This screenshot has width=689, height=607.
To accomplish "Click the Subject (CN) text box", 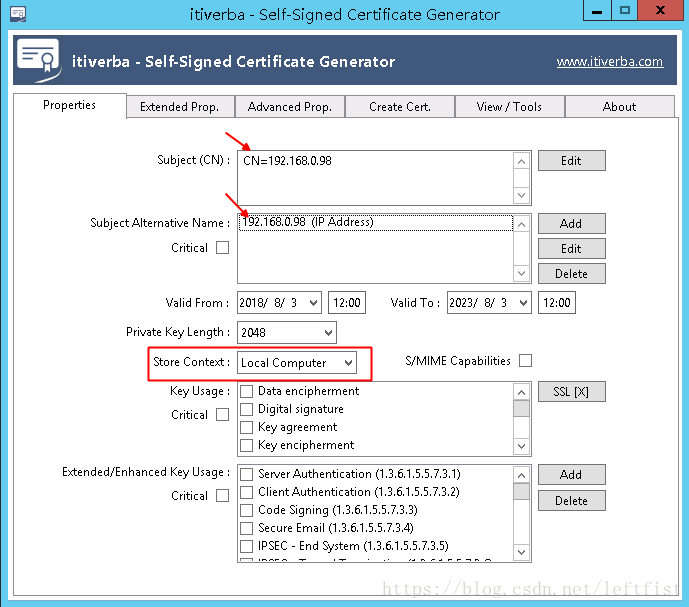I will pos(376,178).
